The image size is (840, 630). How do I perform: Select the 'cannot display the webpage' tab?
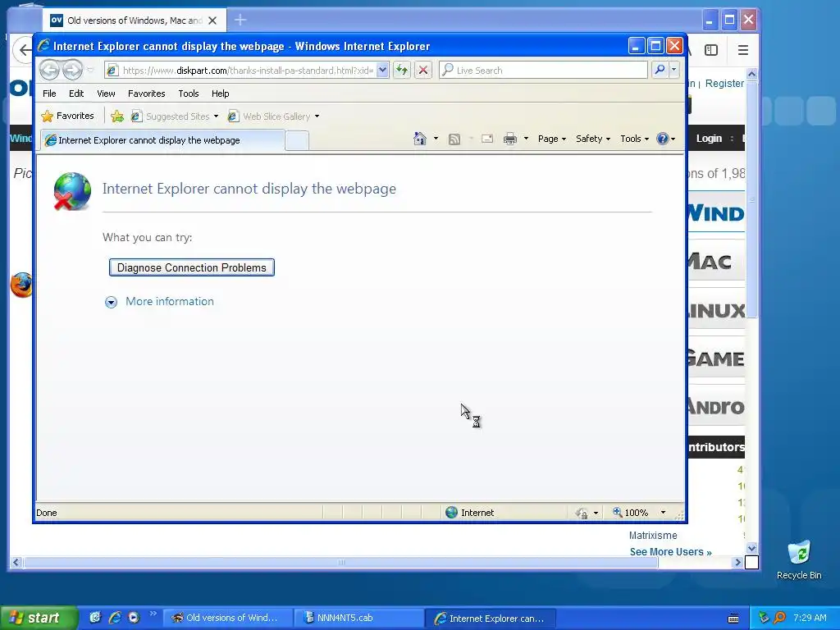[x=163, y=140]
